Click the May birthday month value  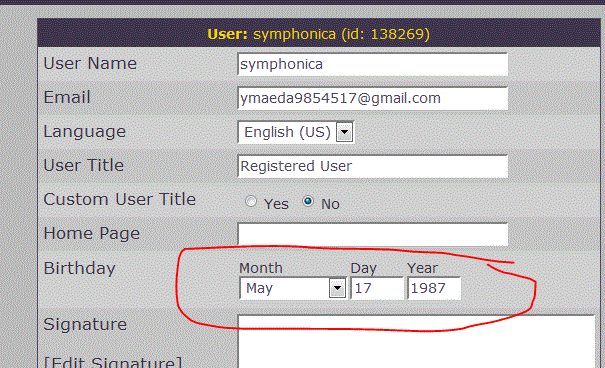259,288
